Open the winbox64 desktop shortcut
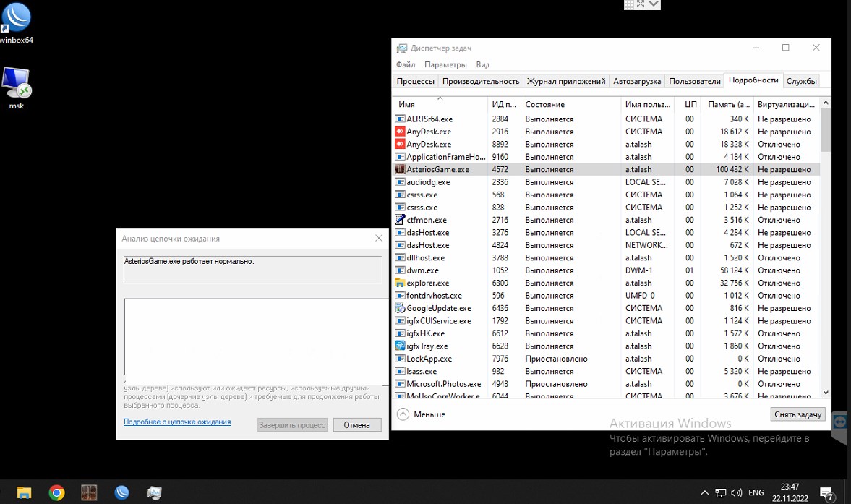 [x=16, y=22]
